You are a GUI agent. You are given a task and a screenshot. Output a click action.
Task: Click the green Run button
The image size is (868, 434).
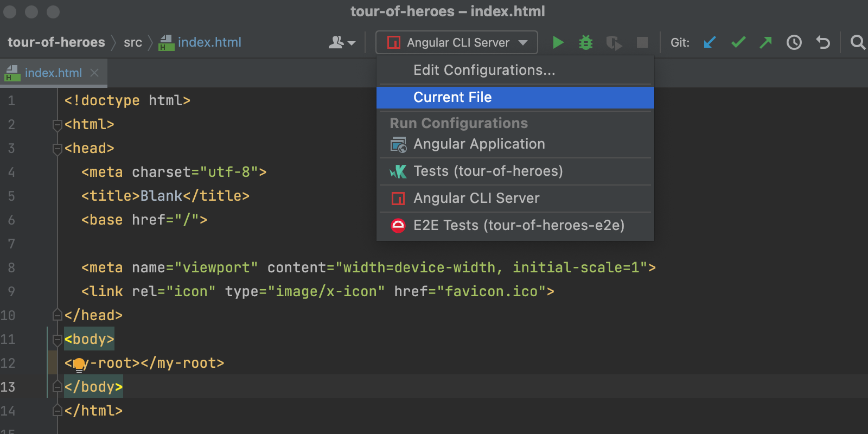(x=558, y=42)
